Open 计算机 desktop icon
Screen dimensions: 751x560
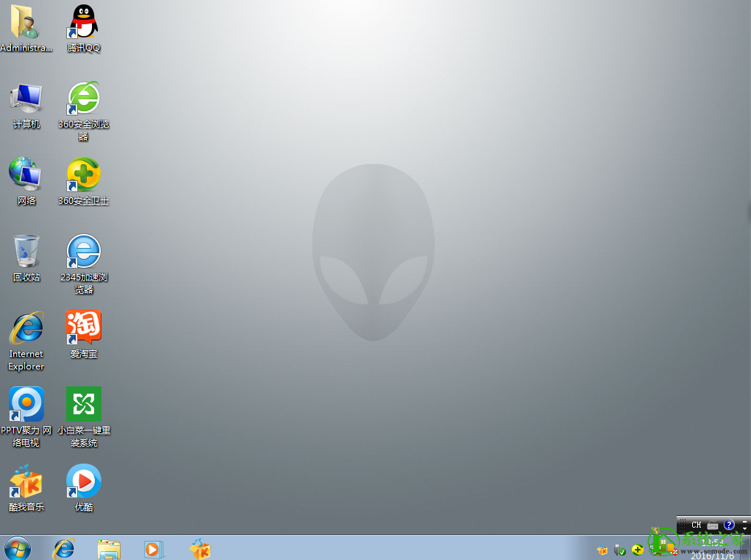point(26,99)
